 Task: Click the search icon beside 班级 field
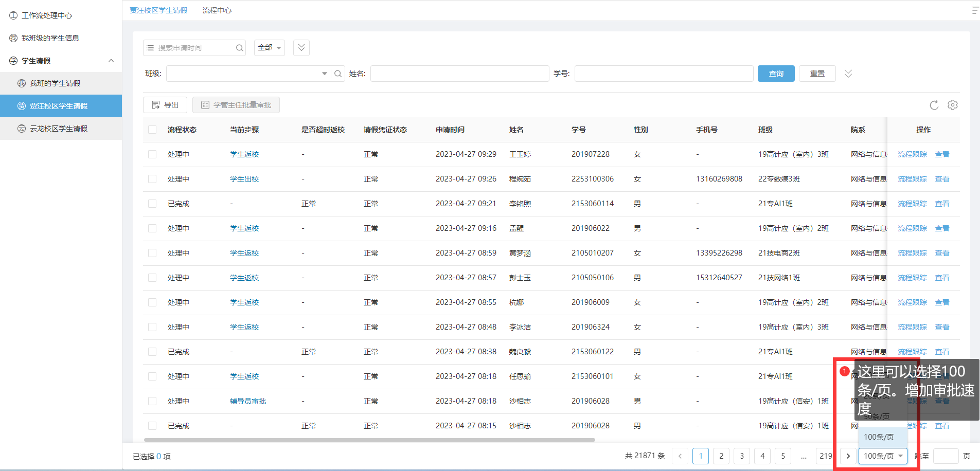[338, 74]
